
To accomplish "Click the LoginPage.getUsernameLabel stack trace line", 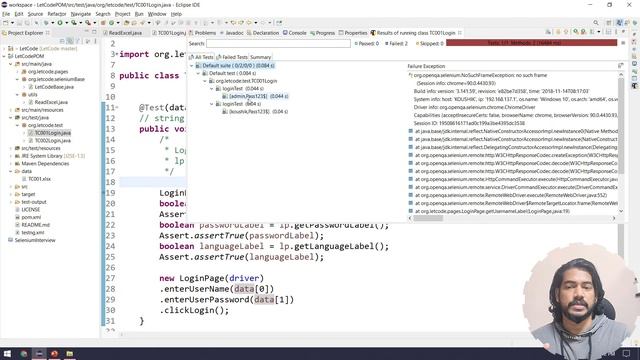I will click(492, 211).
